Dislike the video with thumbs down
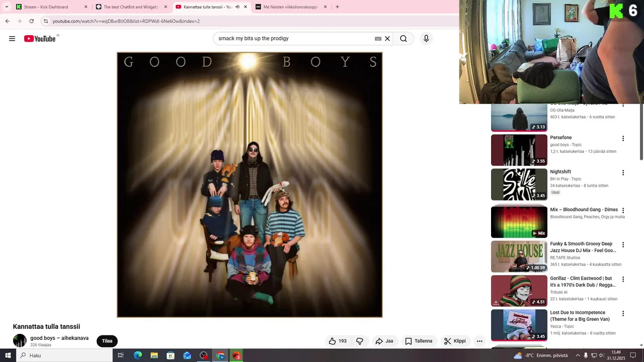 click(x=360, y=341)
